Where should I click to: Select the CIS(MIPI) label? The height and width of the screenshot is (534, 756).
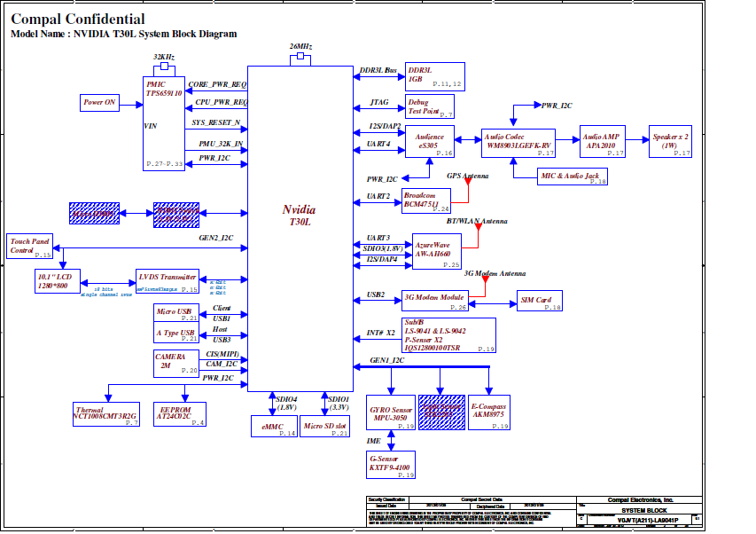point(222,354)
